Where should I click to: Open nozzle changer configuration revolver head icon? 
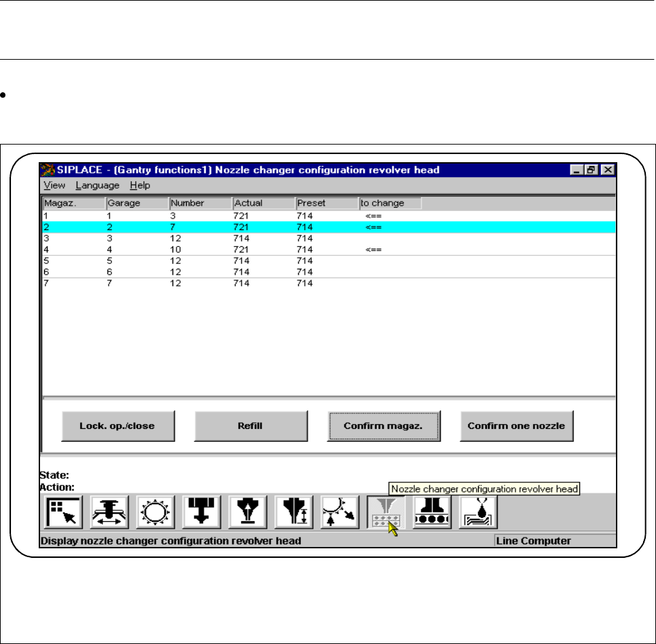tap(386, 512)
